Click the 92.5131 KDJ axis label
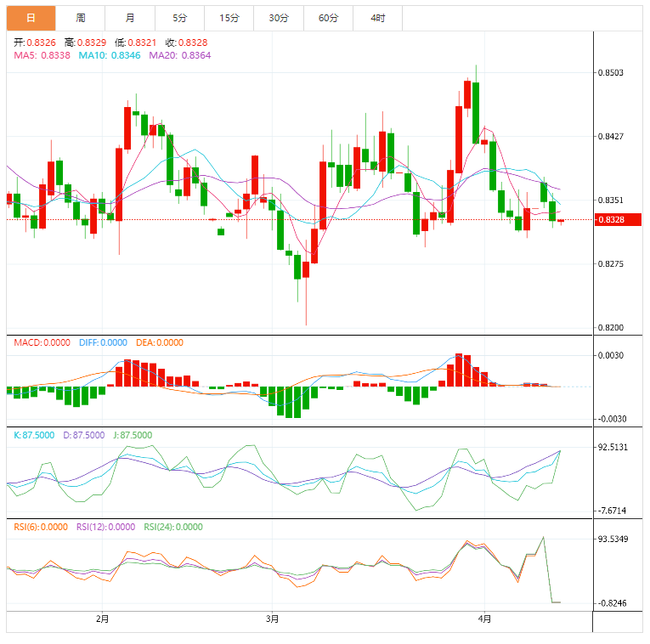 [x=613, y=448]
